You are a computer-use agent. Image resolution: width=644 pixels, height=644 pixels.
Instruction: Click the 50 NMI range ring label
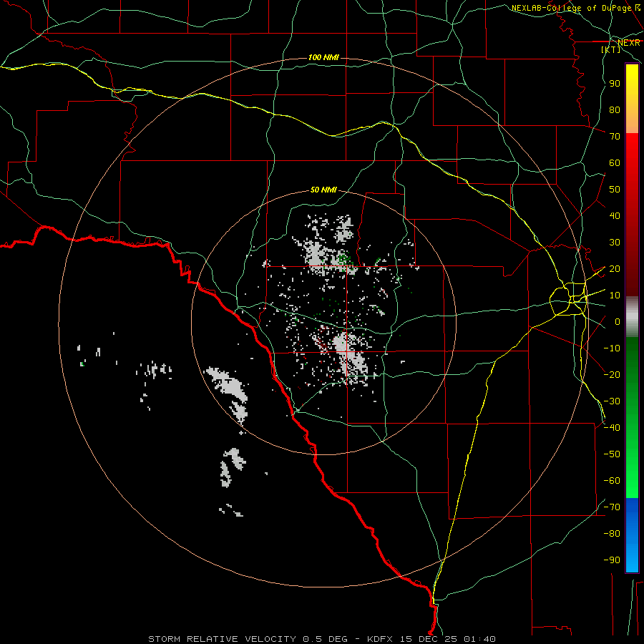click(323, 190)
